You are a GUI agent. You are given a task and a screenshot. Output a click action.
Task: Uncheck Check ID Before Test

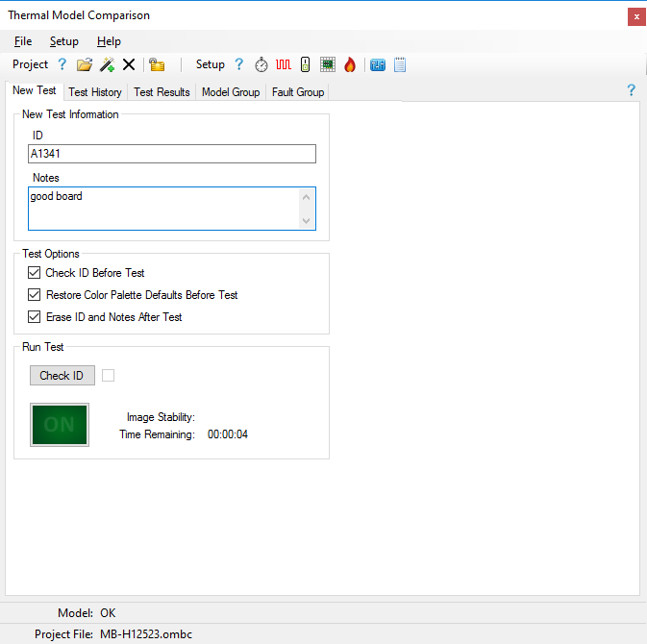point(36,273)
